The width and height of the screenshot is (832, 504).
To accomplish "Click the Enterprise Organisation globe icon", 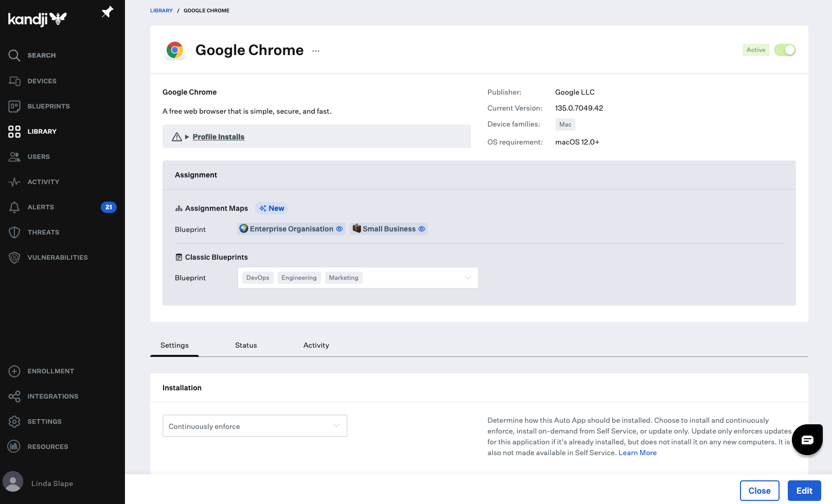I will [x=244, y=228].
